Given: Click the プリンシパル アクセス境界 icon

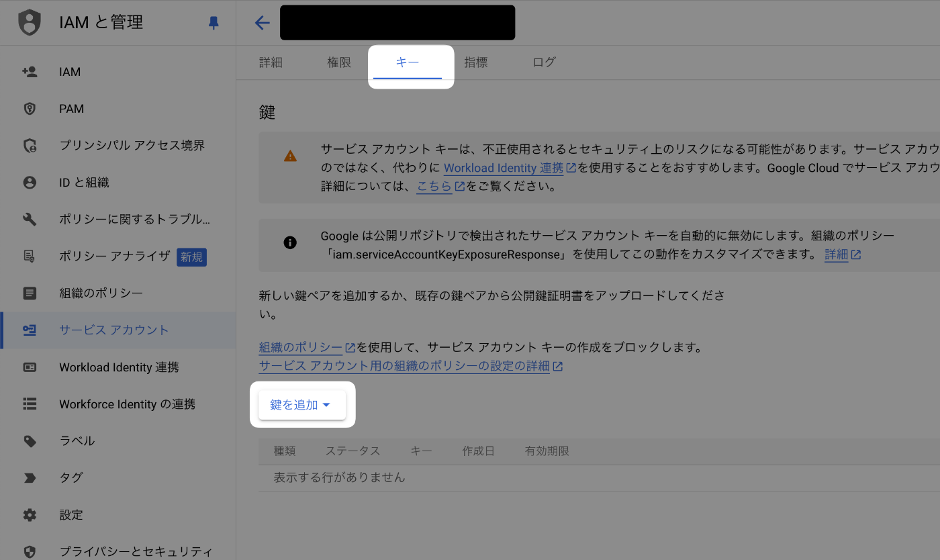Looking at the screenshot, I should (x=30, y=146).
